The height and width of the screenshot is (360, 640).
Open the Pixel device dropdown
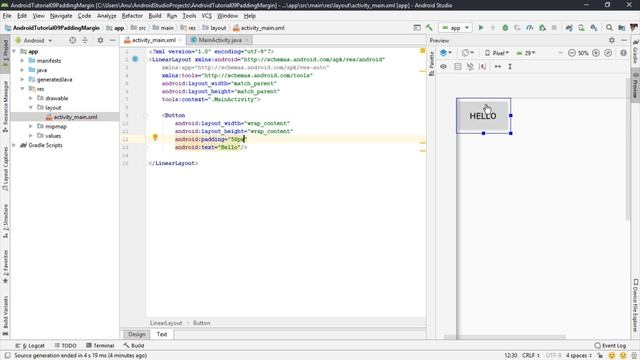(x=497, y=53)
